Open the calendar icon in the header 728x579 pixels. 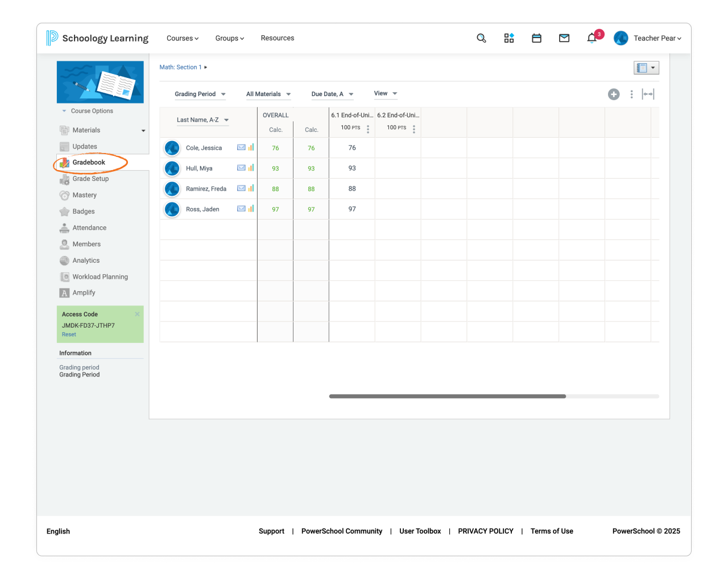tap(536, 38)
